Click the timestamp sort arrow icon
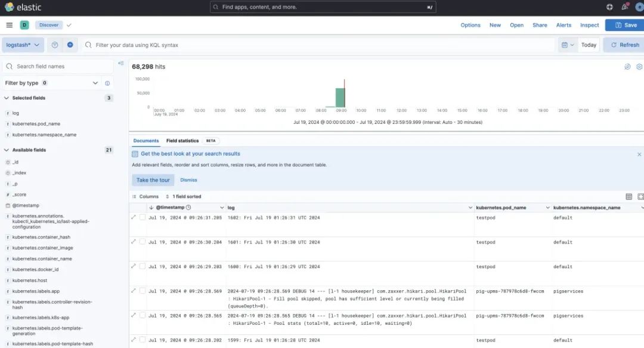 coord(151,207)
